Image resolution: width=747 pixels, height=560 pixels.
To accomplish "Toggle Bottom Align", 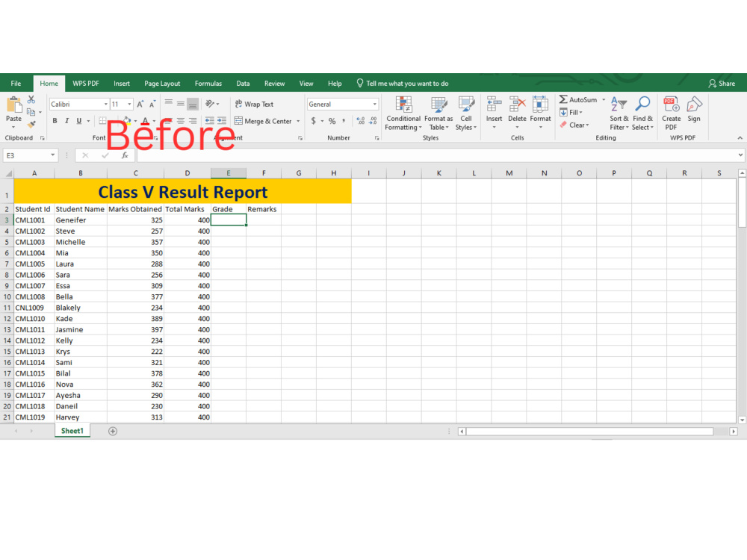I will (193, 103).
